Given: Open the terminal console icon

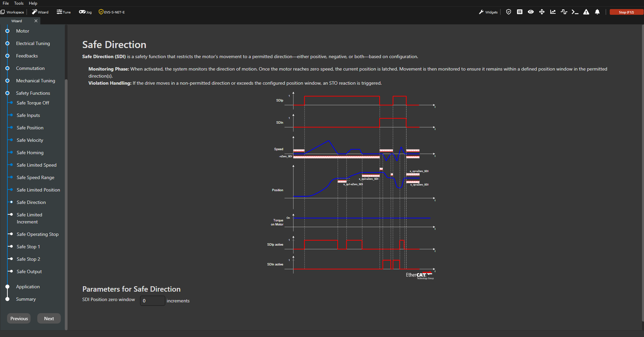Looking at the screenshot, I should [575, 12].
